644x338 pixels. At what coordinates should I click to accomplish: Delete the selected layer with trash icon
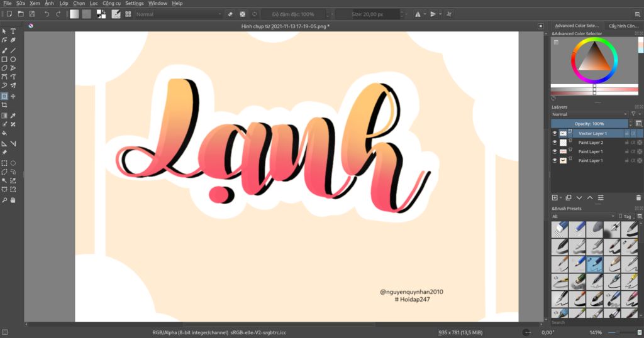[638, 198]
